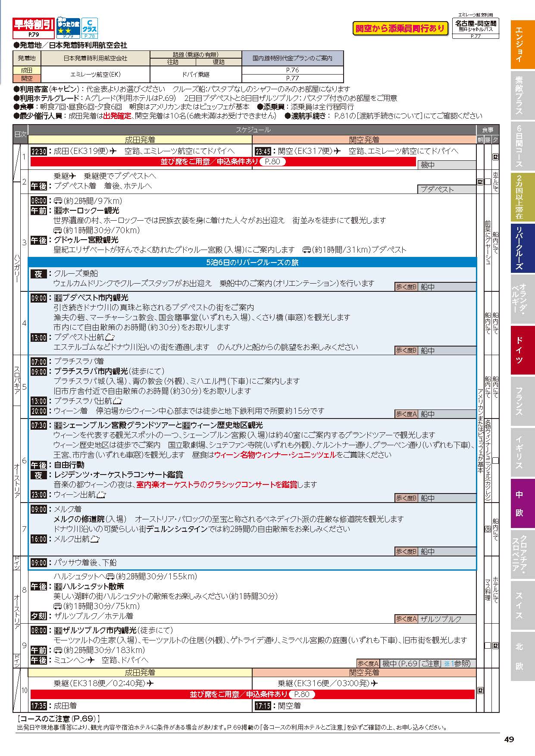Select the イギリス side tab

(522, 452)
